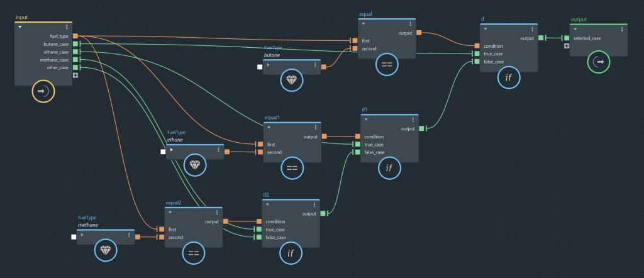Collapse the equal1 node using header triangle
644x278 pixels.
[x=269, y=128]
